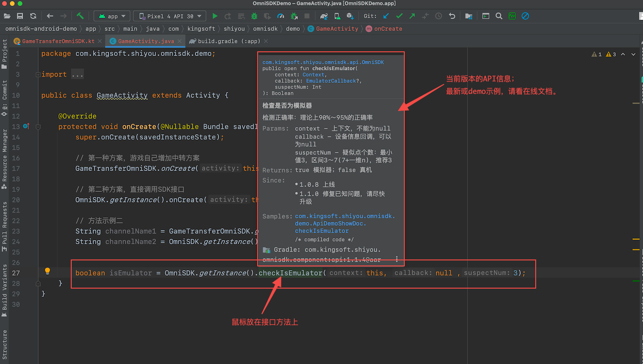The width and height of the screenshot is (643, 364).
Task: Click the override gutter icon on line 13
Action: pos(26,126)
